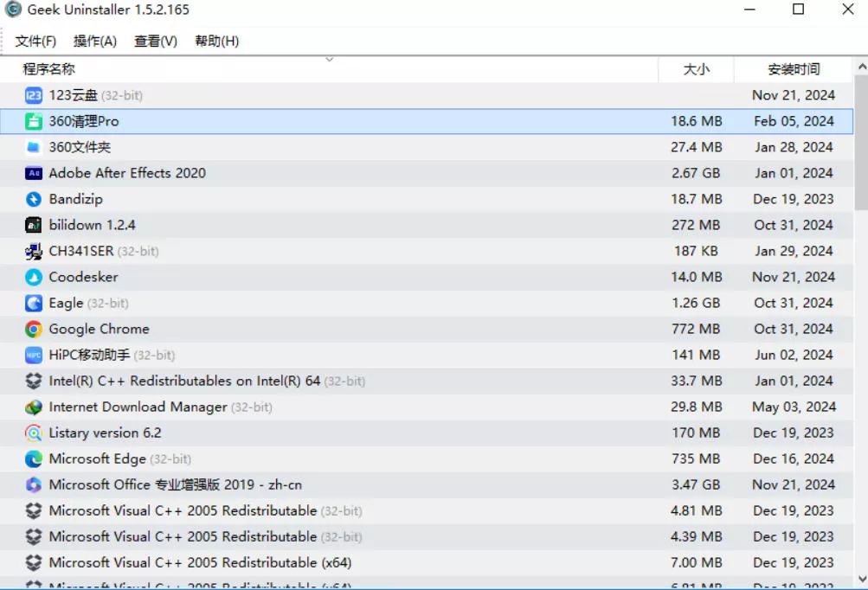Click the sort arrow above the name column
Screen dimensions: 868x590
coord(330,59)
